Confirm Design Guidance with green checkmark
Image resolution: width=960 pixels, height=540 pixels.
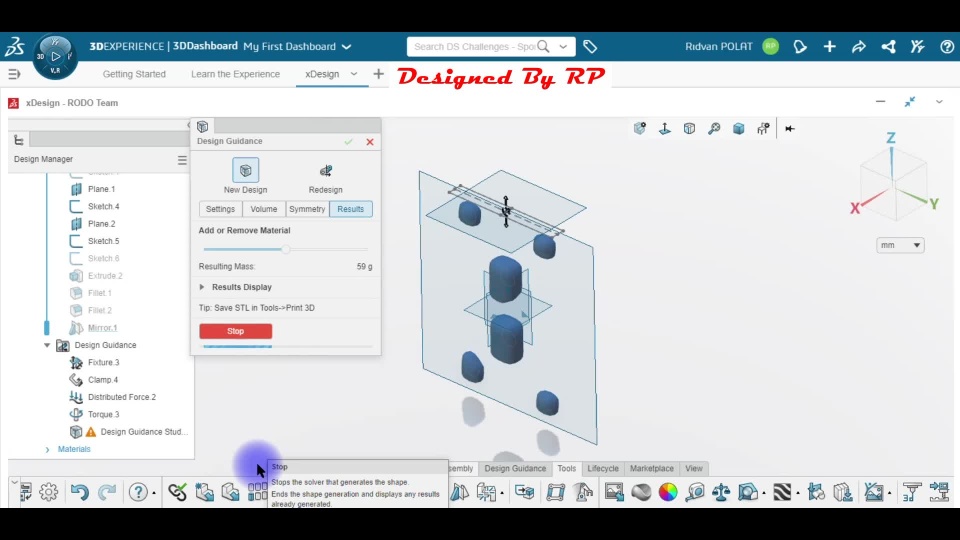(x=348, y=141)
